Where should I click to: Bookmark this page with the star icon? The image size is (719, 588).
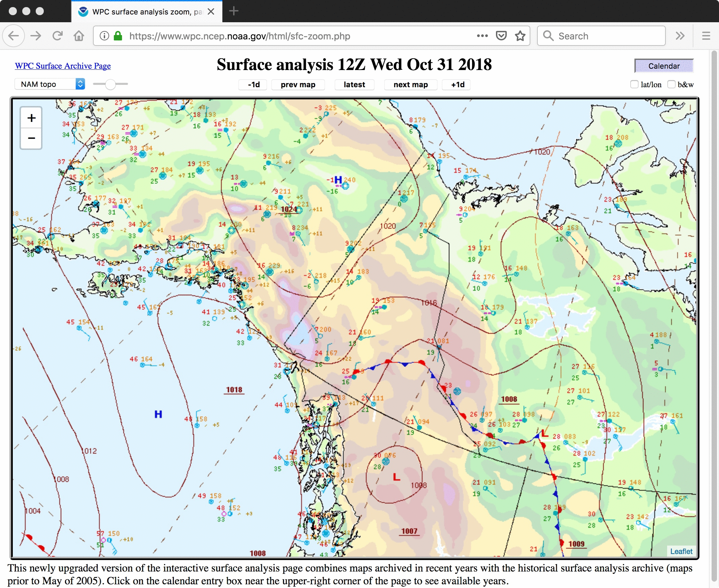pos(520,36)
